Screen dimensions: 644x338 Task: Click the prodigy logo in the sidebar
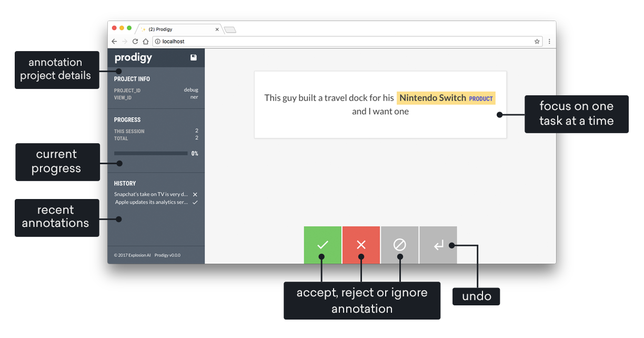tap(133, 57)
